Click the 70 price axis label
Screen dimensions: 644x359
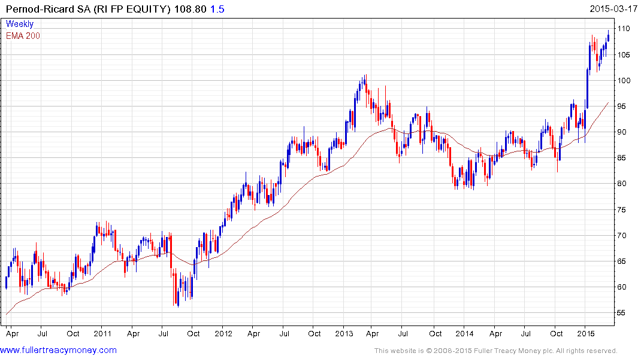click(622, 236)
